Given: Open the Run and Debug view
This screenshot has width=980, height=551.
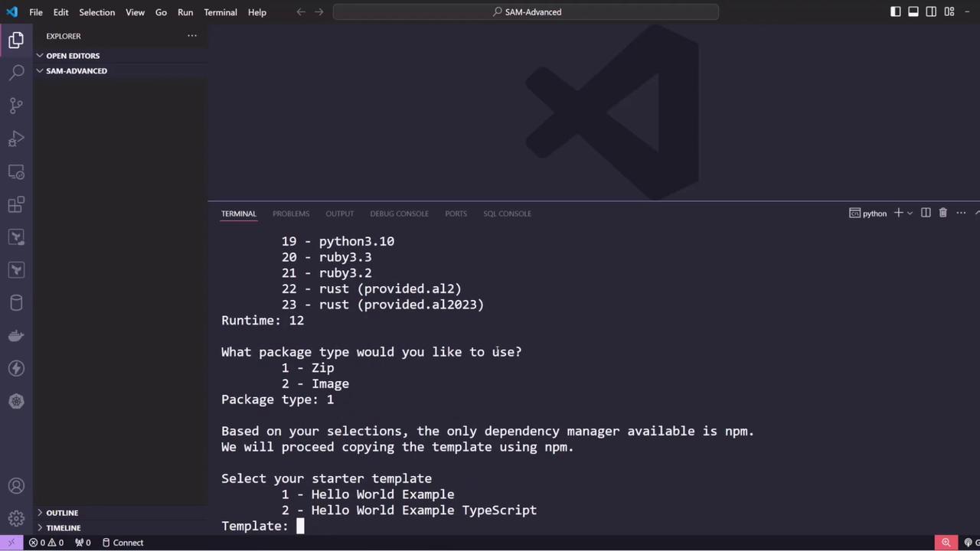Looking at the screenshot, I should pyautogui.click(x=16, y=139).
